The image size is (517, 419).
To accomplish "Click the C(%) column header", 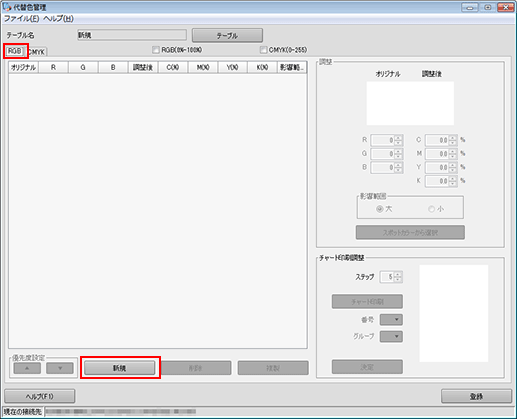I will coord(173,67).
